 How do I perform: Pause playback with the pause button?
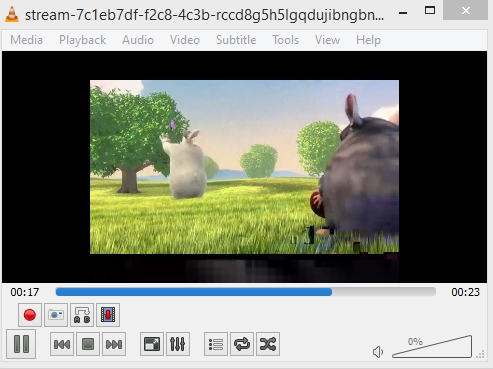click(21, 344)
